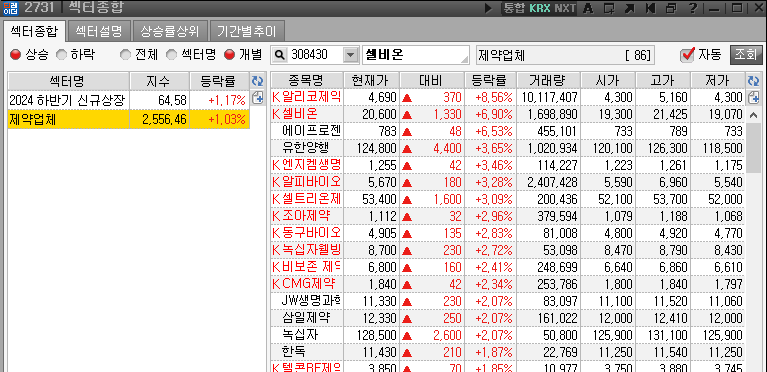
Task: Click the sector field showing 제약업체 [86]
Action: click(565, 55)
